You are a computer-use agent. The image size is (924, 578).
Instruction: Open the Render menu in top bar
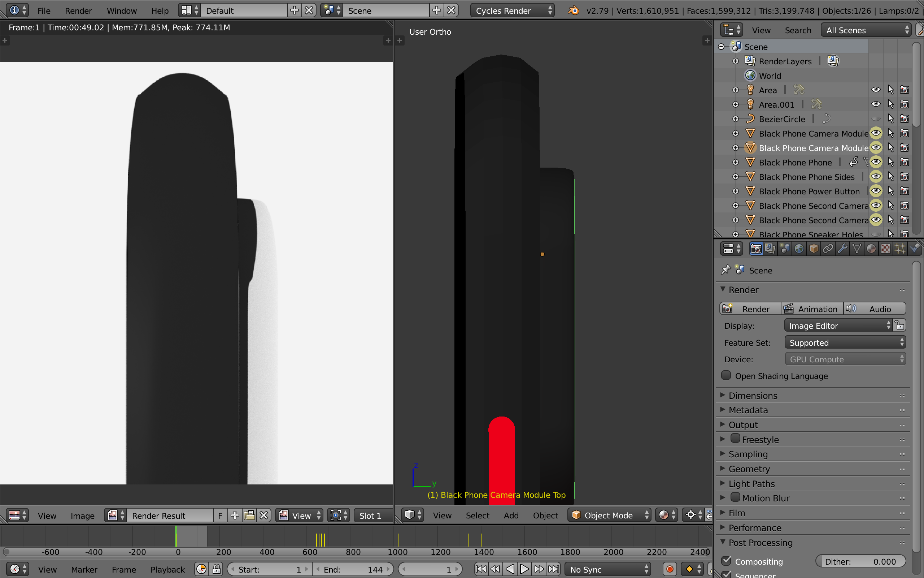click(x=78, y=11)
